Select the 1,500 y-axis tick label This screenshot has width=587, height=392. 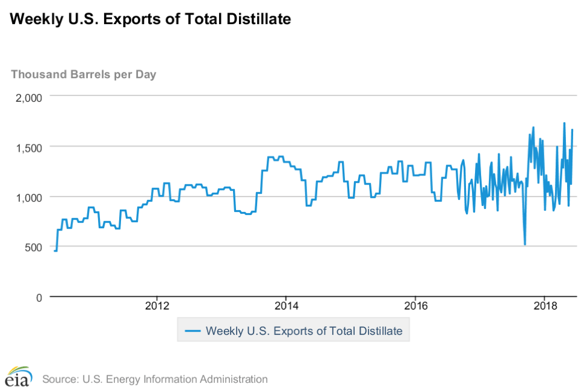click(x=28, y=147)
